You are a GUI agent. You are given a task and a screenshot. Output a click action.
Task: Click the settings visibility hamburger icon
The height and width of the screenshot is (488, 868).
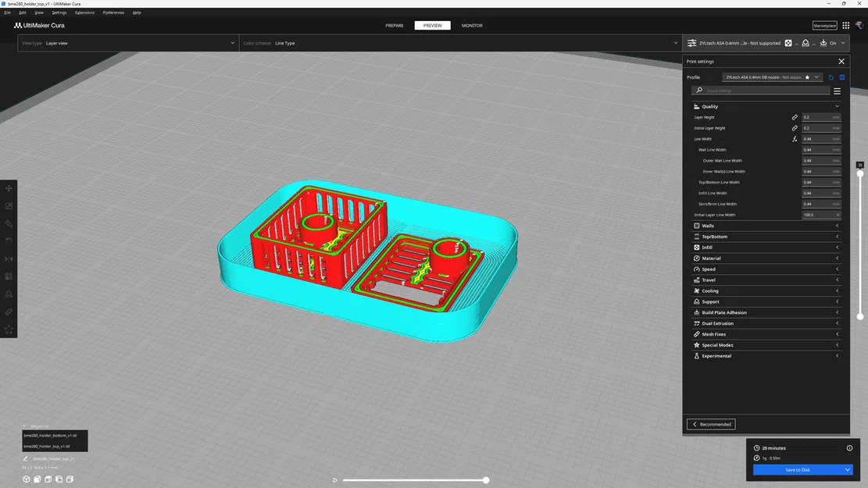837,91
